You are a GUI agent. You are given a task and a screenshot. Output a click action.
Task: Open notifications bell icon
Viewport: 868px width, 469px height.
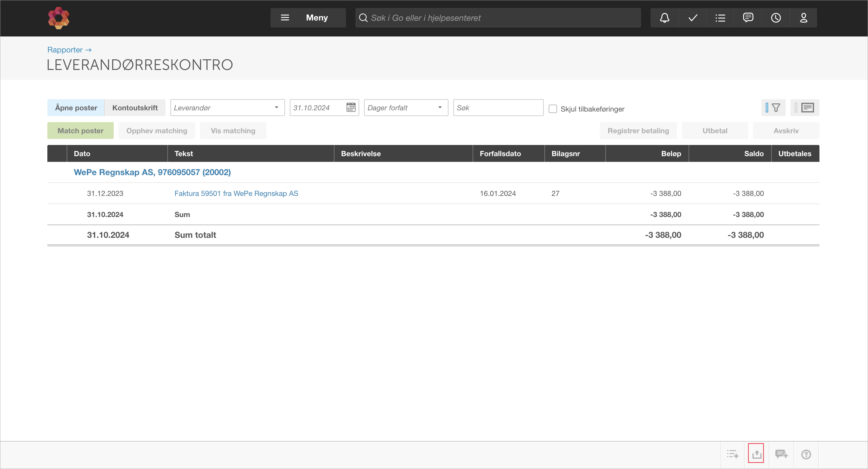pyautogui.click(x=664, y=18)
